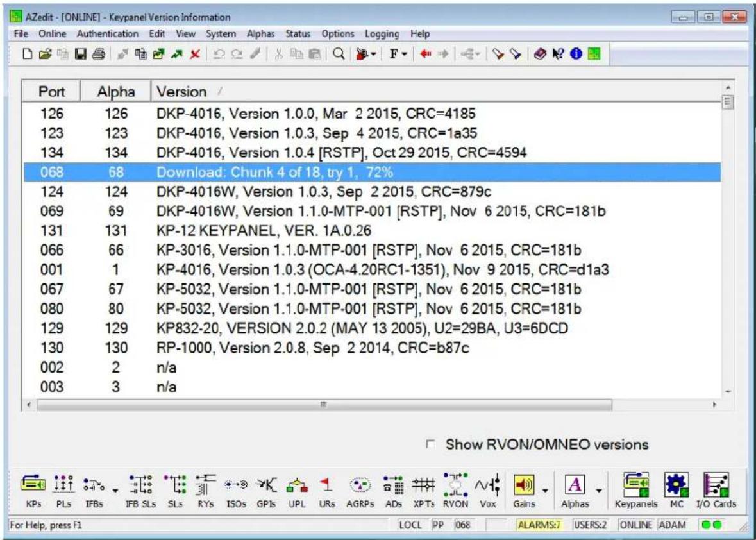Click the New file toolbar icon
756x540 pixels.
28,54
